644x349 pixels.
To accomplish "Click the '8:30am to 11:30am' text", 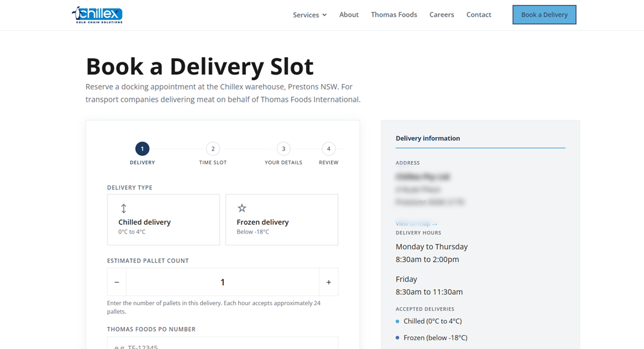I will (x=429, y=292).
